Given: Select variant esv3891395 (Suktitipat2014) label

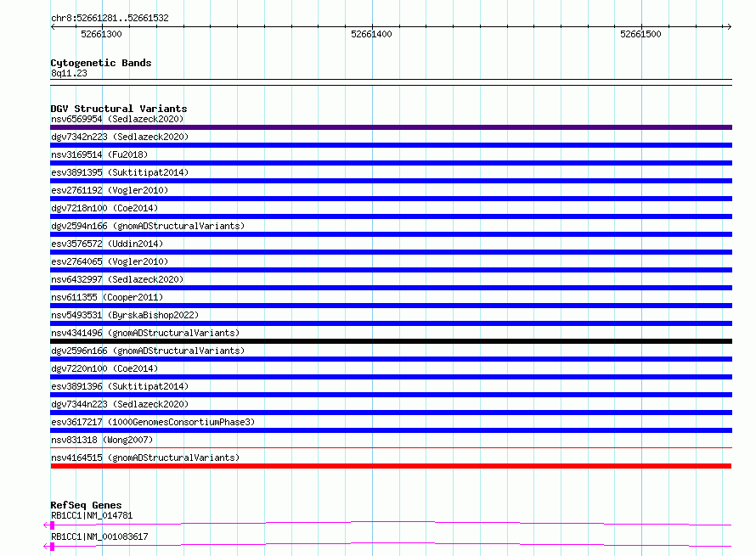Looking at the screenshot, I should [120, 172].
